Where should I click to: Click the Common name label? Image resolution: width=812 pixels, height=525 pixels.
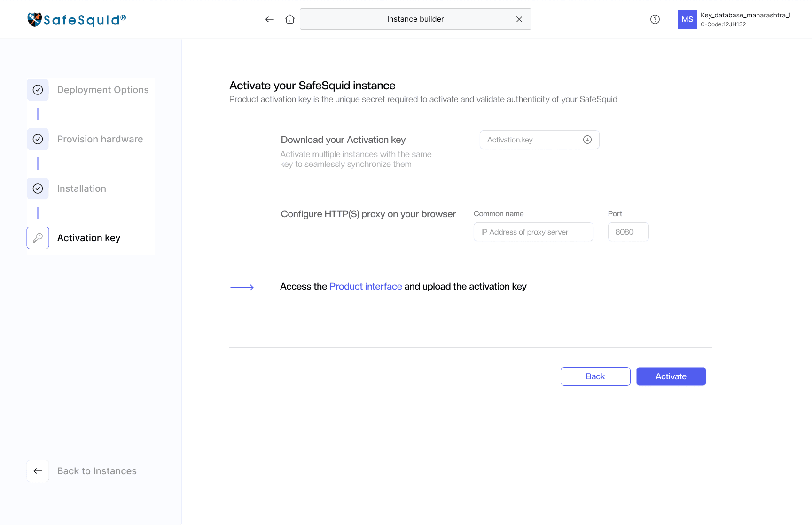click(499, 213)
